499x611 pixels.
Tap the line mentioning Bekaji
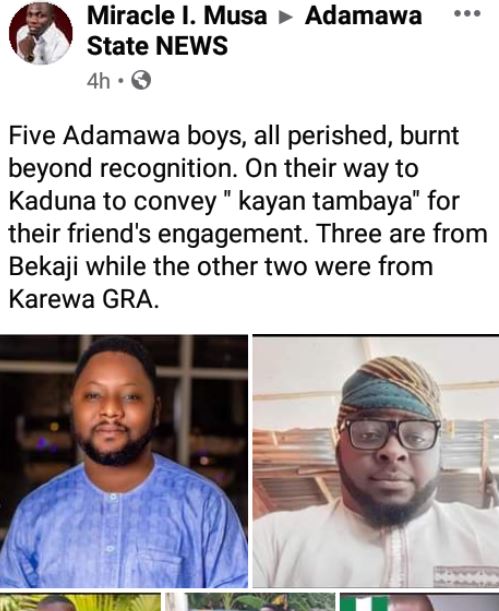220,267
